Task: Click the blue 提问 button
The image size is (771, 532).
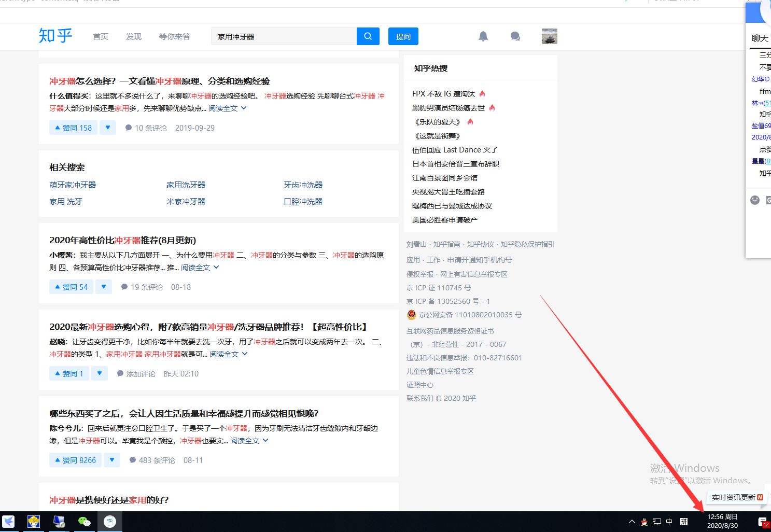Action: 403,36
